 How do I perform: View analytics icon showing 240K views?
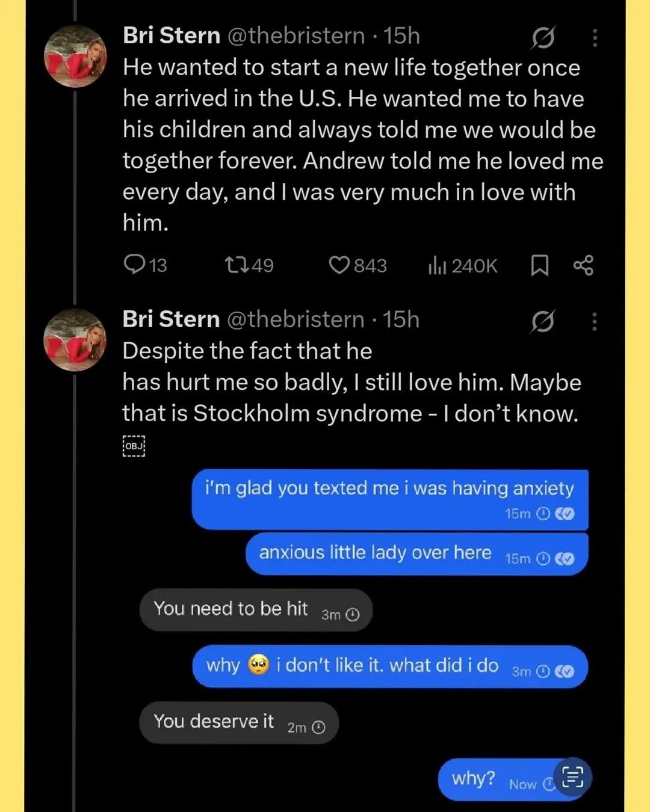point(437,265)
